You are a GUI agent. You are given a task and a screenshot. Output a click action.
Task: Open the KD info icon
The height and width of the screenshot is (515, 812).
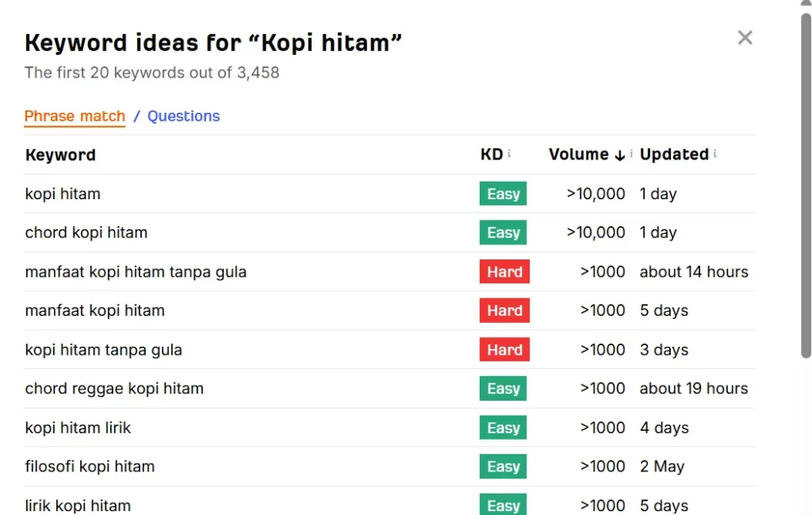click(x=509, y=153)
